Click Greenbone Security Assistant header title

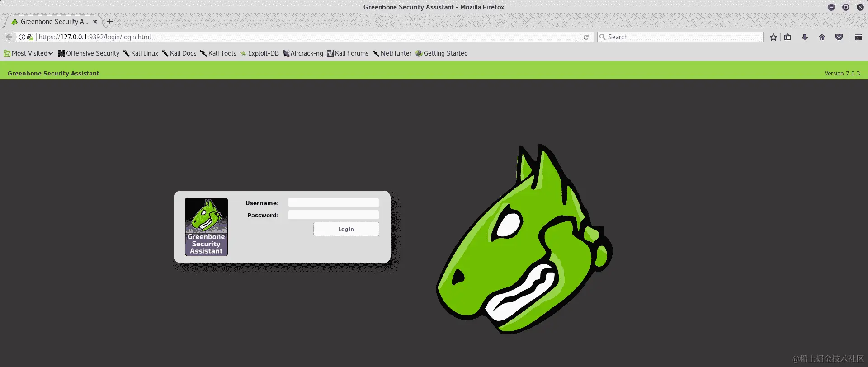coord(53,73)
